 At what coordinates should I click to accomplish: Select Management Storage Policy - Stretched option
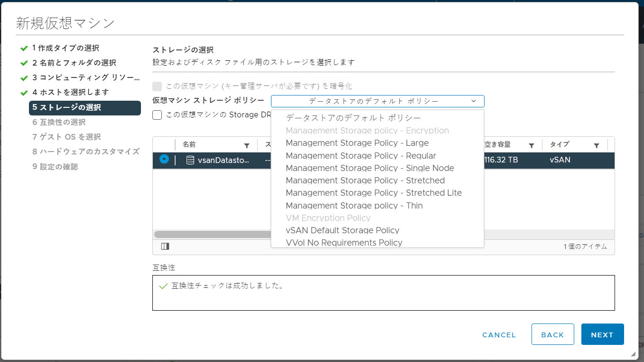(365, 180)
